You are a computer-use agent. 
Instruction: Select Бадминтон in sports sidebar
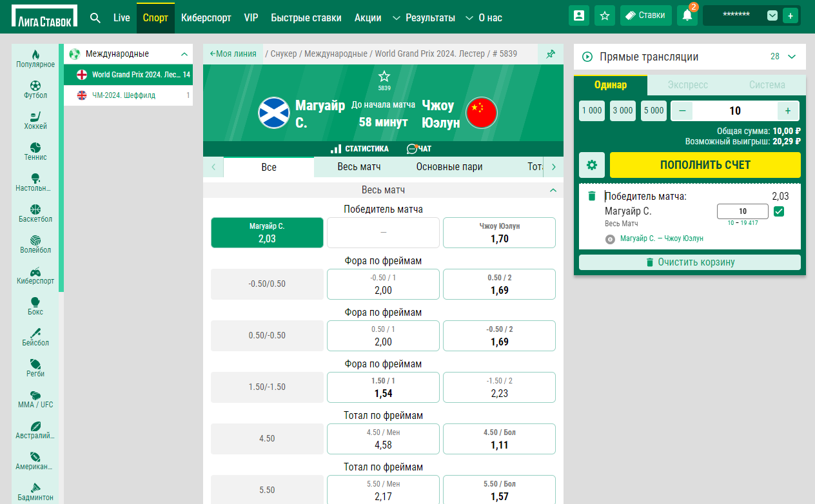click(35, 491)
